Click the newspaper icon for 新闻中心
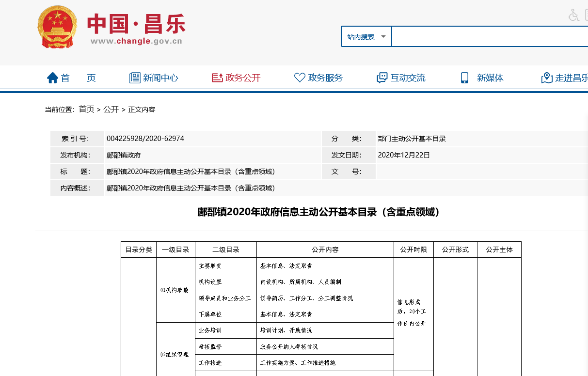This screenshot has width=588, height=376. click(x=135, y=78)
